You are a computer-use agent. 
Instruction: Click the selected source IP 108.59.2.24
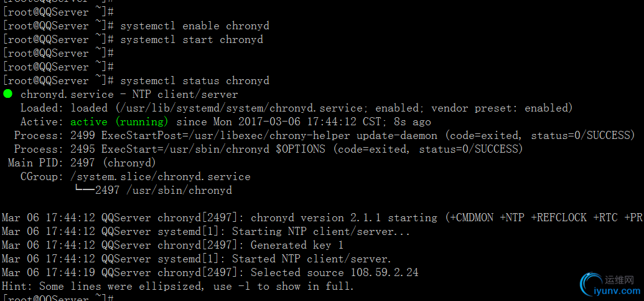tap(384, 273)
